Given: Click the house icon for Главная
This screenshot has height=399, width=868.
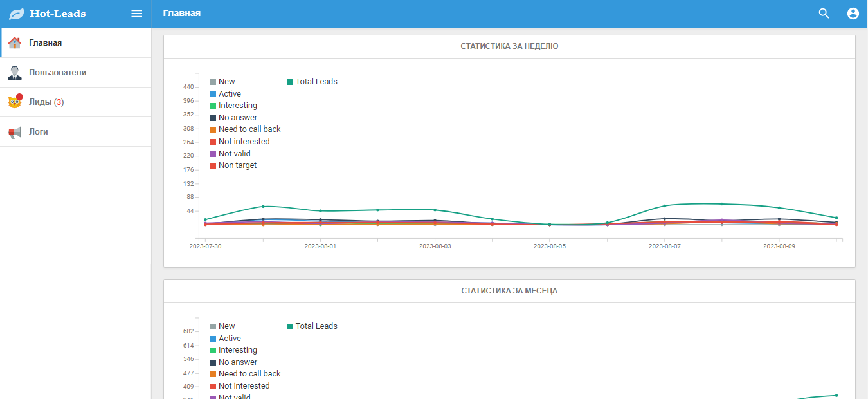Looking at the screenshot, I should pos(15,43).
